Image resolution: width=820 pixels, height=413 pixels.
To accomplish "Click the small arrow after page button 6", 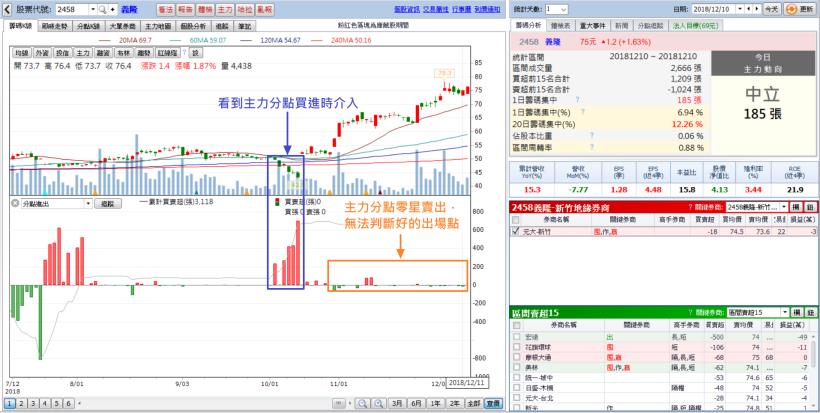I will coord(79,403).
